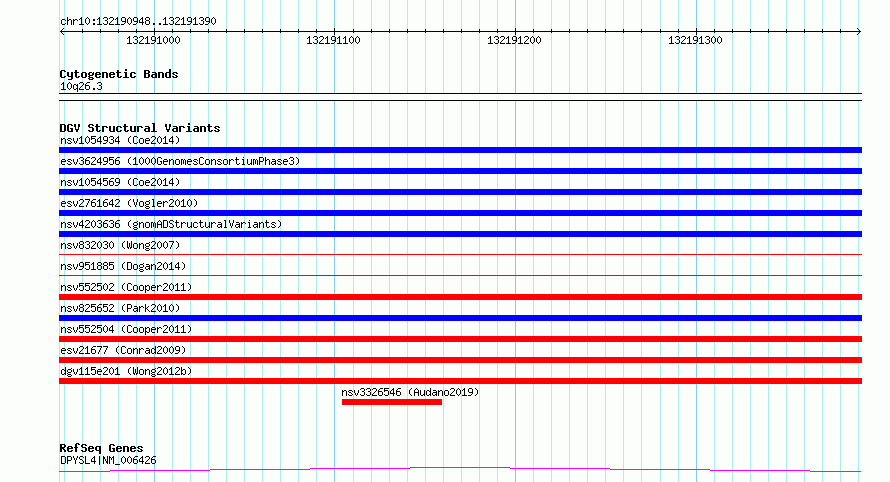Select the blue bar under nsv1054934 (Coe2014)
Screen dimensions: 890x482
coord(460,150)
